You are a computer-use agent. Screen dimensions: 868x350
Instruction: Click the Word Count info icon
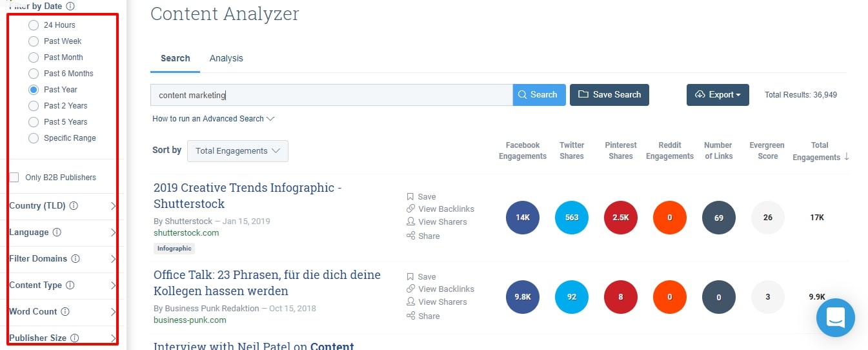(x=65, y=312)
